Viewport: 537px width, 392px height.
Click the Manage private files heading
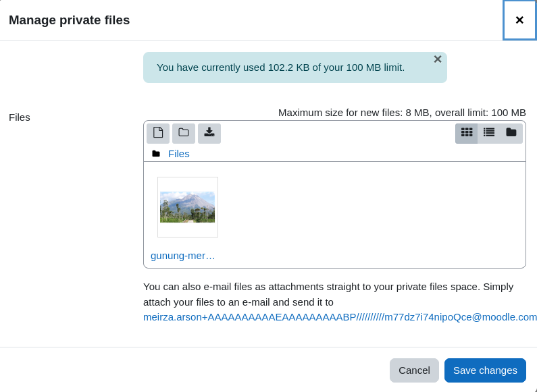click(x=69, y=20)
